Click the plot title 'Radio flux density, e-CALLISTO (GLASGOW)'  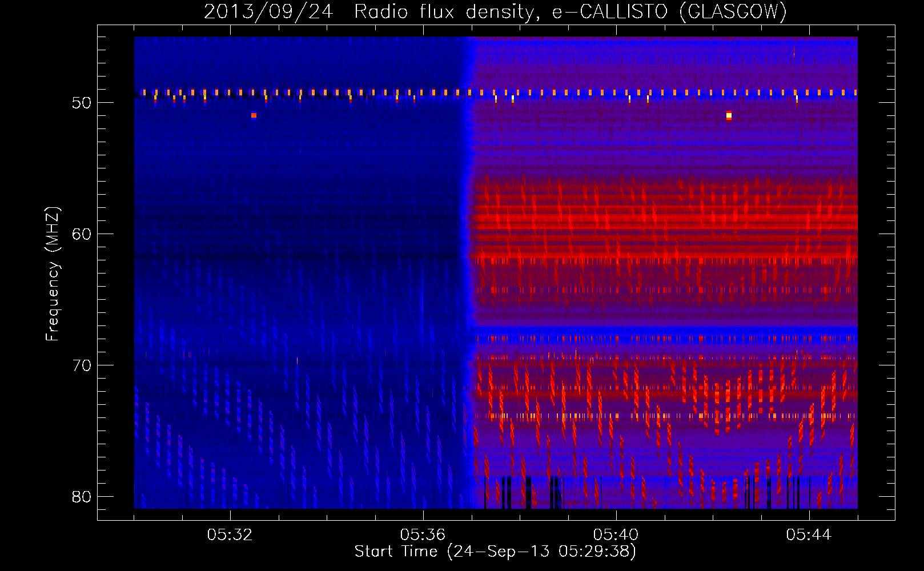(x=571, y=11)
